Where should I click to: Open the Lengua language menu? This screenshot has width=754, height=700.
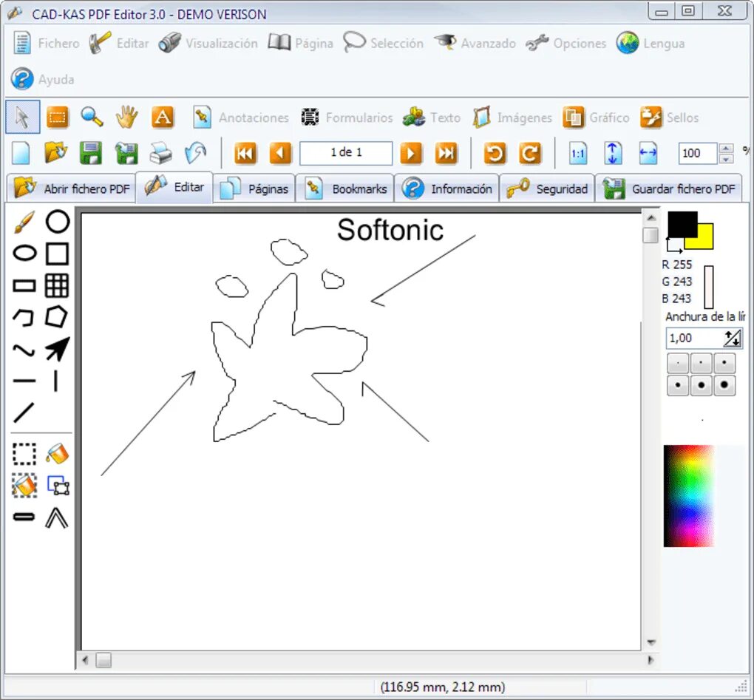pyautogui.click(x=650, y=44)
